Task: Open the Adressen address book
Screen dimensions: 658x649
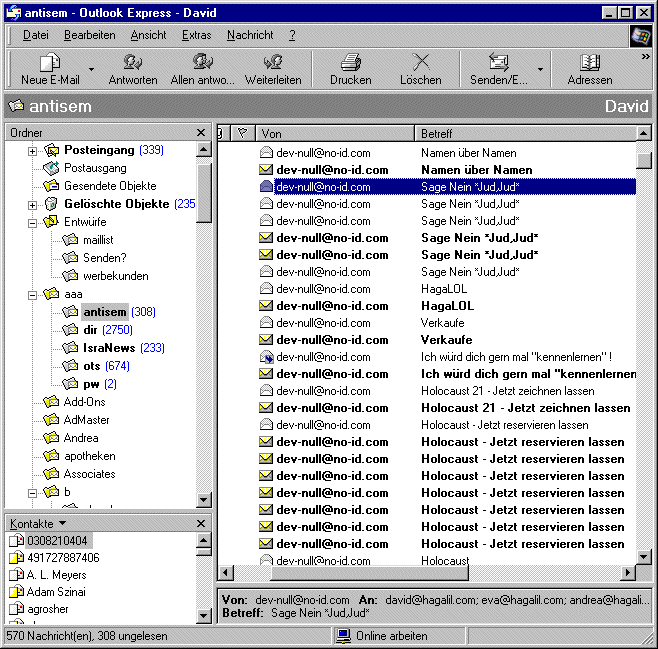Action: point(590,63)
